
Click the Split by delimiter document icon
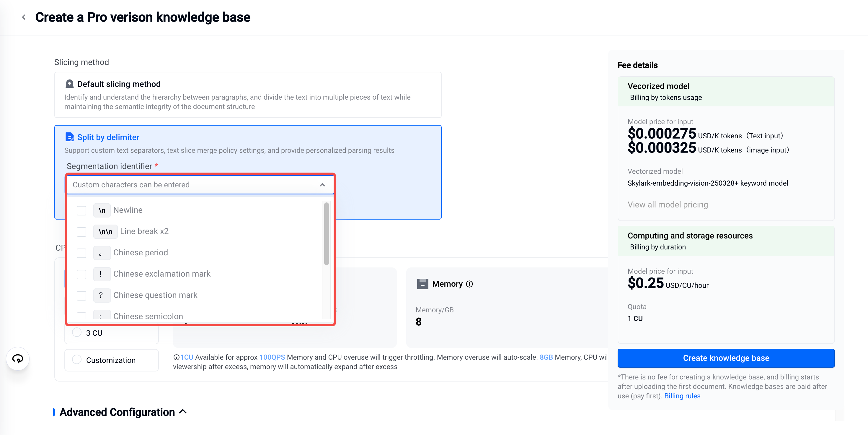(x=69, y=137)
